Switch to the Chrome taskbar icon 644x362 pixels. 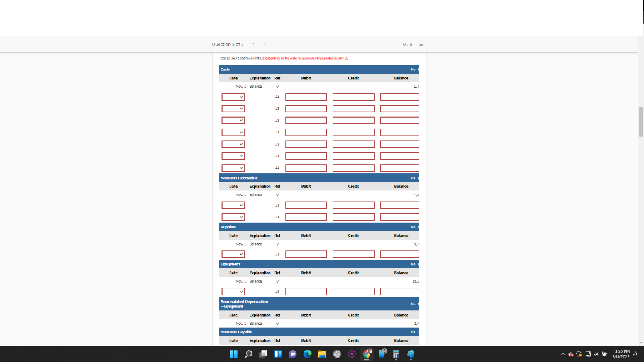(x=367, y=354)
